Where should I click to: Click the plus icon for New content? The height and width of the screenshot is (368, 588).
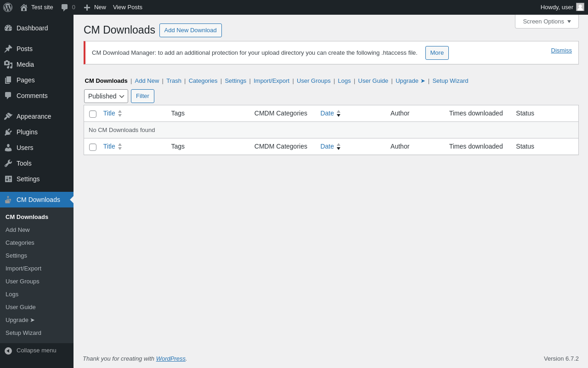[87, 7]
